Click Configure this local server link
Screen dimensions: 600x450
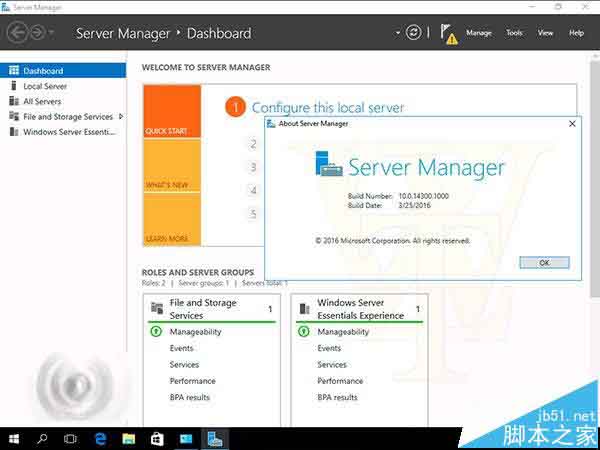click(x=328, y=108)
